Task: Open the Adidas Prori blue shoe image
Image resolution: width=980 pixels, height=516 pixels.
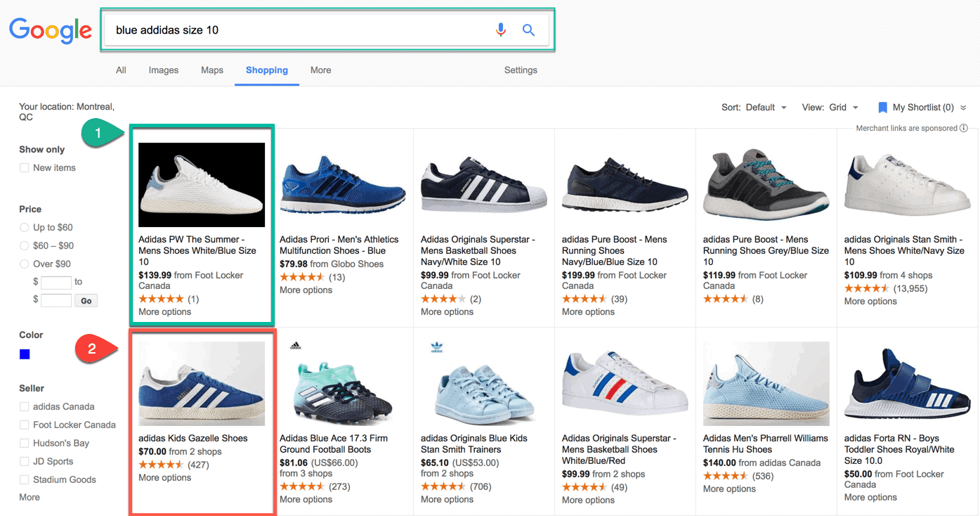Action: (343, 185)
